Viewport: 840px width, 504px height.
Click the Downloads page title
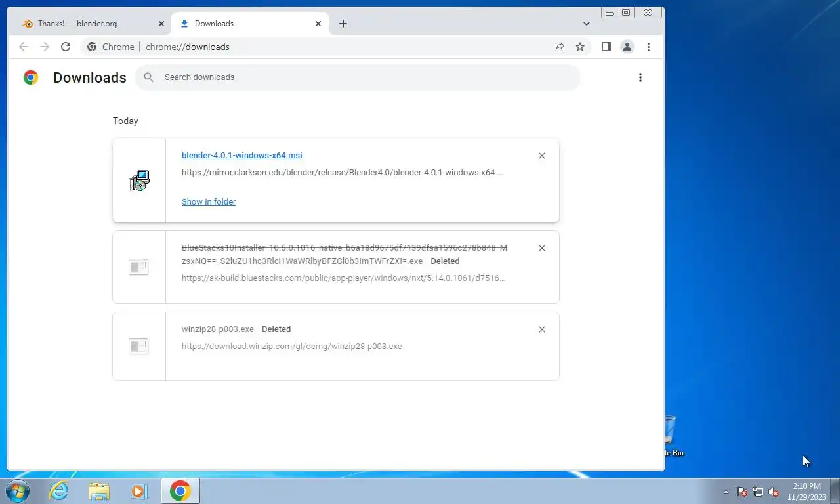pyautogui.click(x=90, y=77)
